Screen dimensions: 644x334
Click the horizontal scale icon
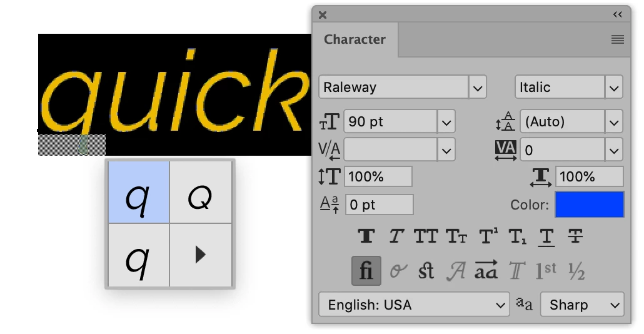tap(541, 178)
